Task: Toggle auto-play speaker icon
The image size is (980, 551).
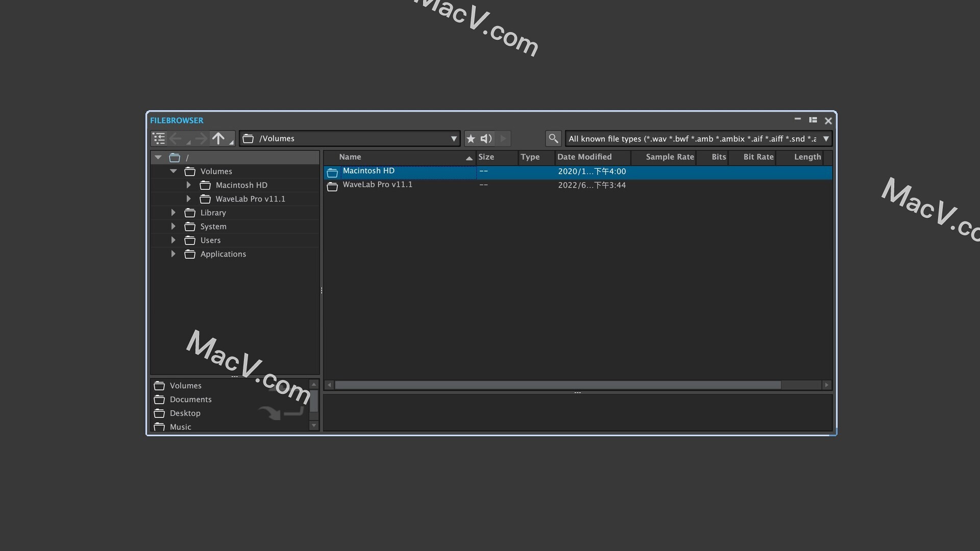Action: click(486, 138)
